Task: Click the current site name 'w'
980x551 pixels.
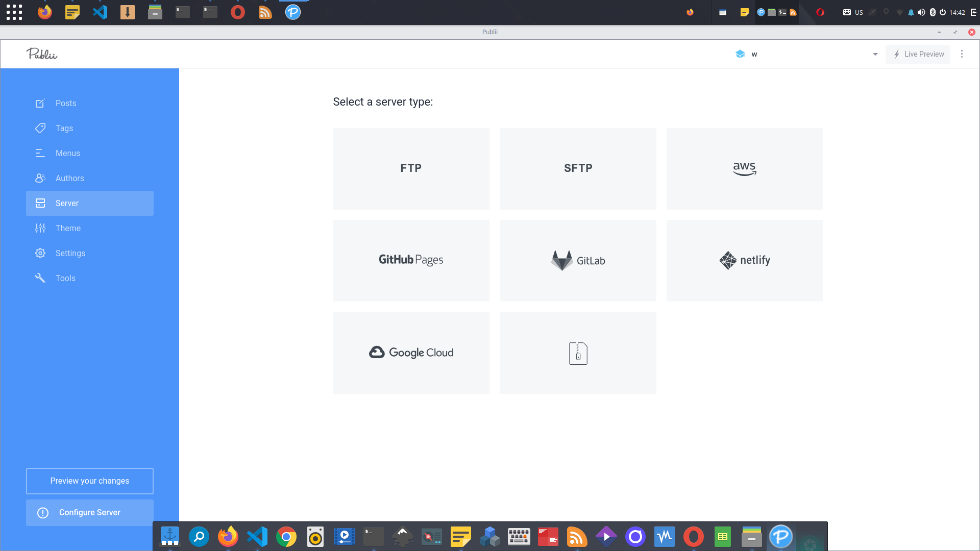Action: point(754,54)
